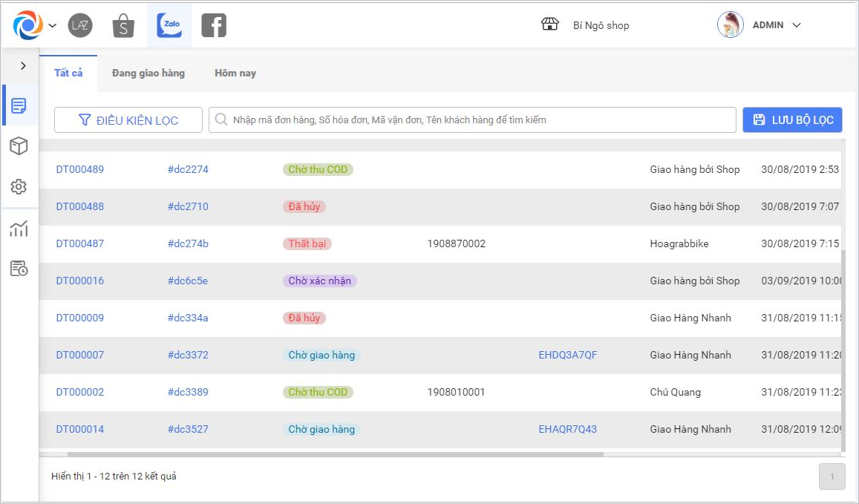Open the reports chart sidebar icon
Screen dimensions: 859x504
pos(19,229)
